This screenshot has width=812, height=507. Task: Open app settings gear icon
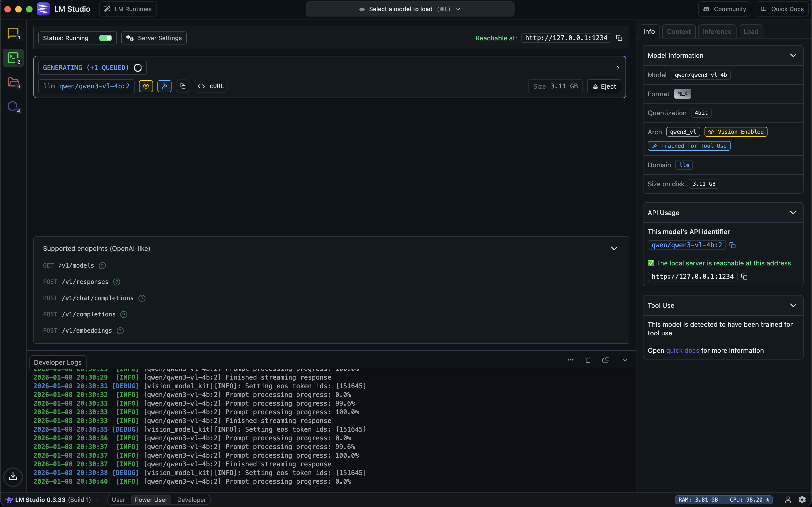click(x=802, y=500)
